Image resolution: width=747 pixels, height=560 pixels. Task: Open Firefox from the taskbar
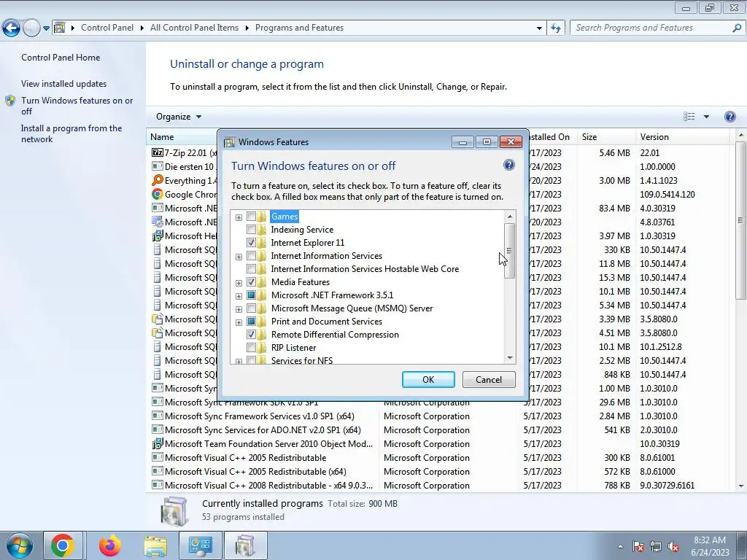point(110,545)
